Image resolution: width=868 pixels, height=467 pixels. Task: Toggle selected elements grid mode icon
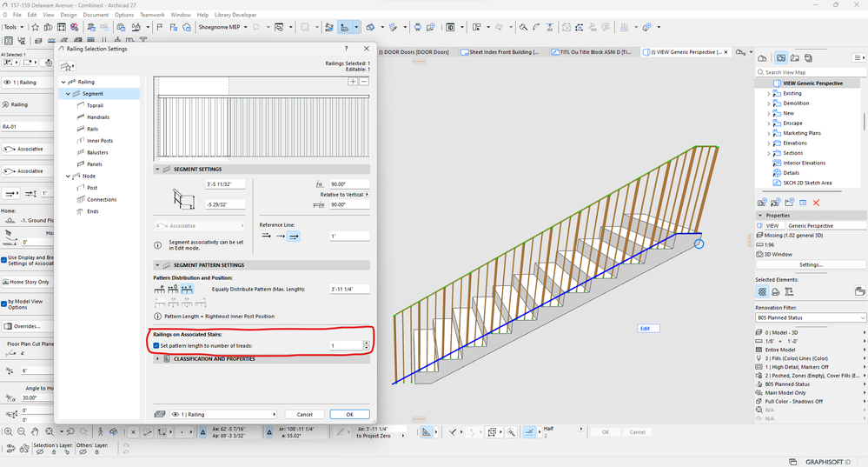[x=762, y=291]
